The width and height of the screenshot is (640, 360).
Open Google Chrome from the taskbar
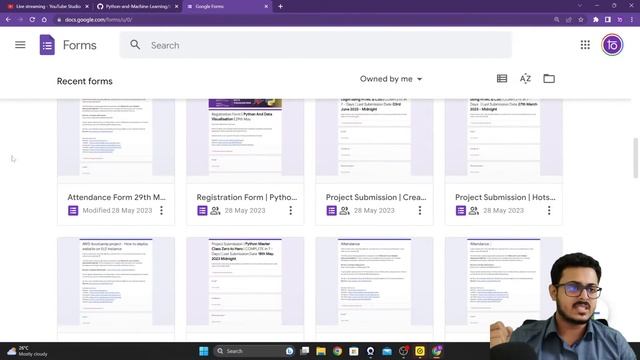337,351
